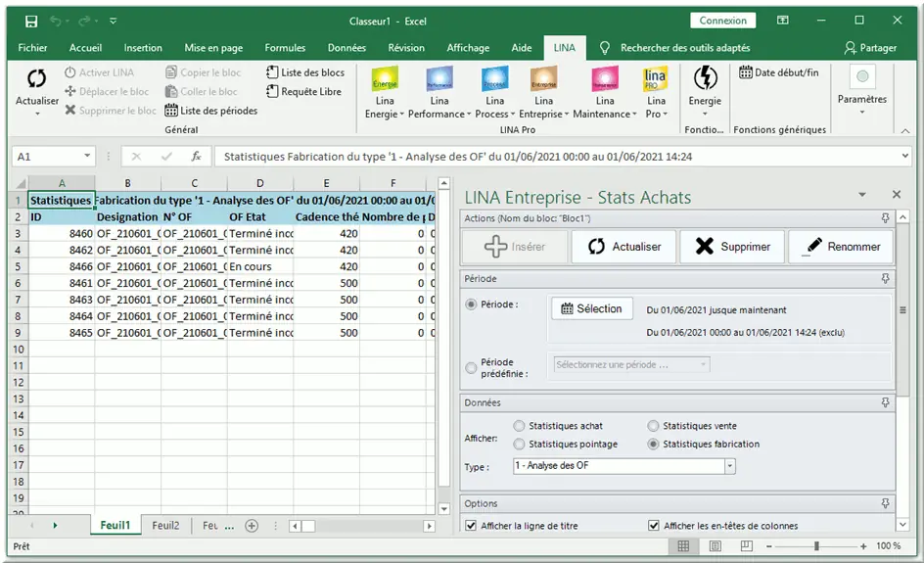
Task: Click the Actualiser ribbon icon
Action: [36, 78]
